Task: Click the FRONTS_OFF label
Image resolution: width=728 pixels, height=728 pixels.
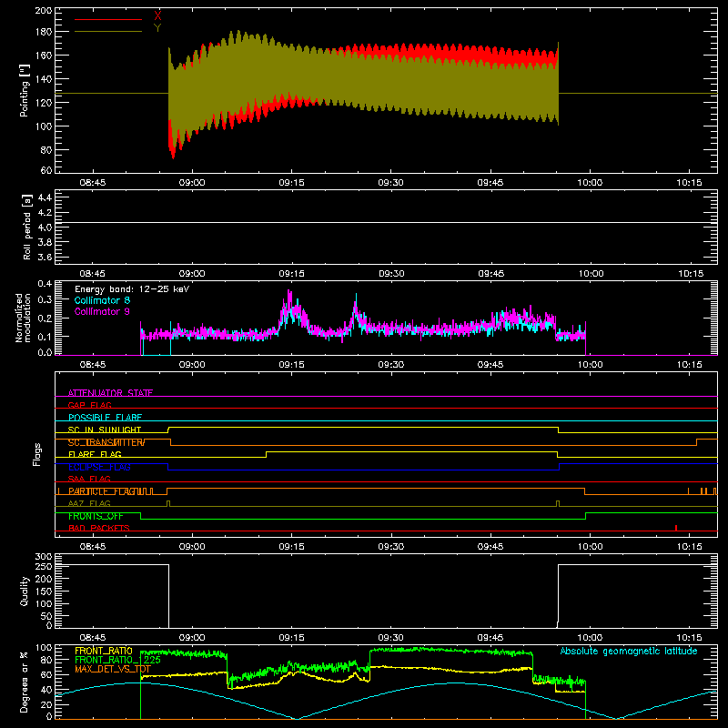Action: click(x=96, y=516)
